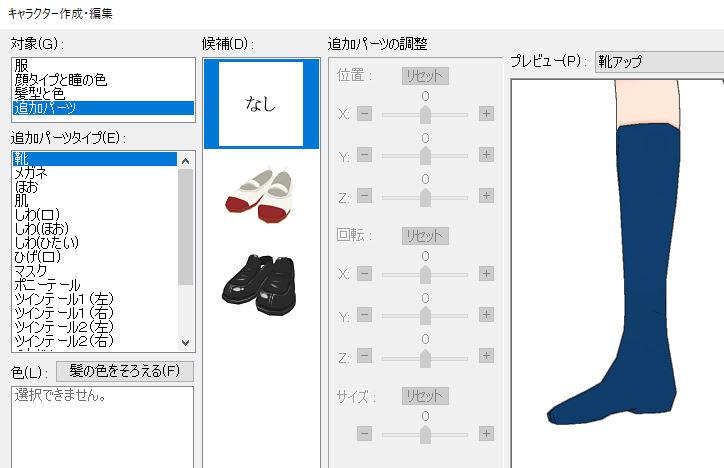Click the size slider handle
This screenshot has width=724, height=468.
pos(425,434)
